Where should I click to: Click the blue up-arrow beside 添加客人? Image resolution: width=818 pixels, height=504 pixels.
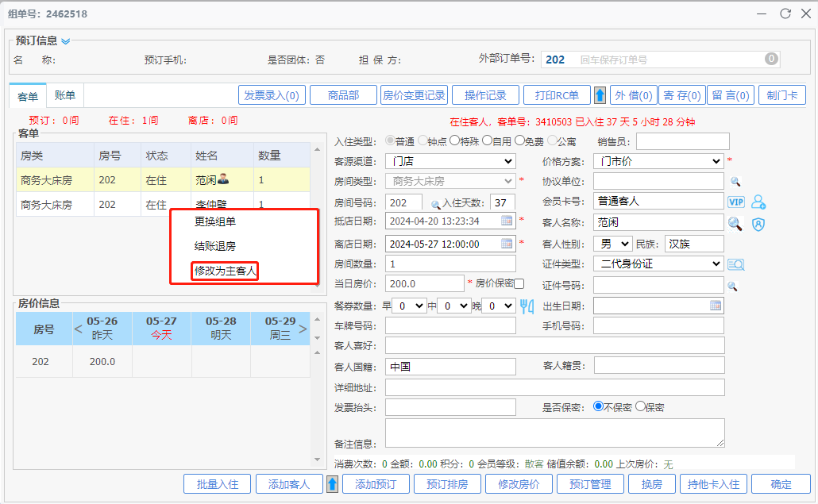click(332, 484)
